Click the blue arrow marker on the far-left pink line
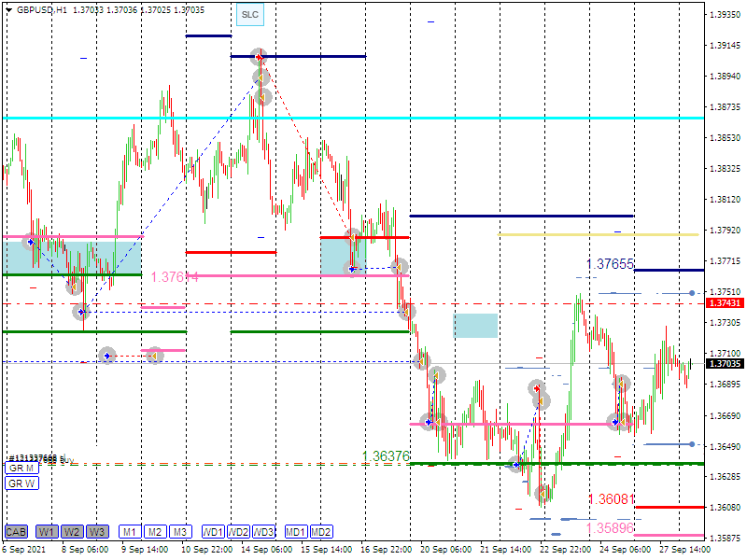Viewport: 747px width, 560px height. point(31,242)
